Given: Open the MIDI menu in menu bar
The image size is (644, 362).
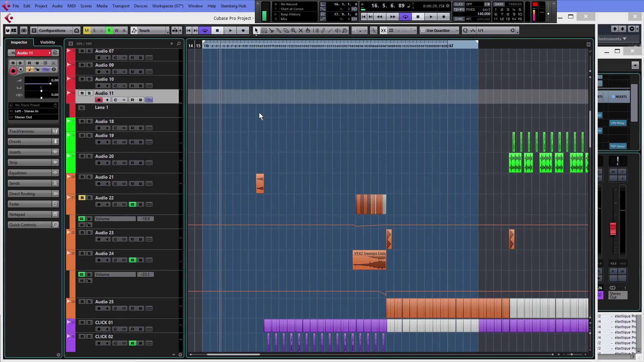Looking at the screenshot, I should pyautogui.click(x=72, y=6).
